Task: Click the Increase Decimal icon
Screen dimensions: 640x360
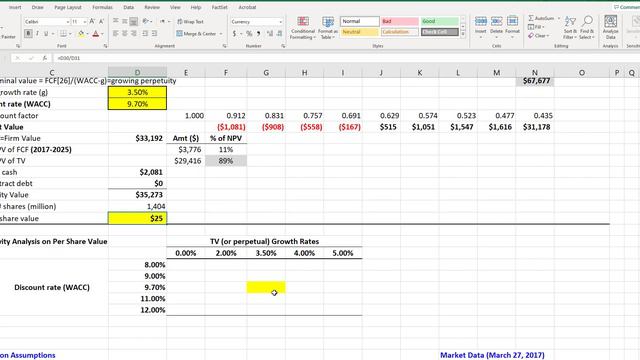Action: (270, 33)
